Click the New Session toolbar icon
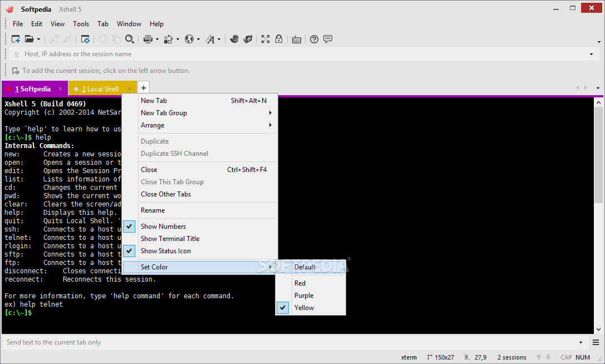Viewport: 605px width, 364px height. [16, 39]
